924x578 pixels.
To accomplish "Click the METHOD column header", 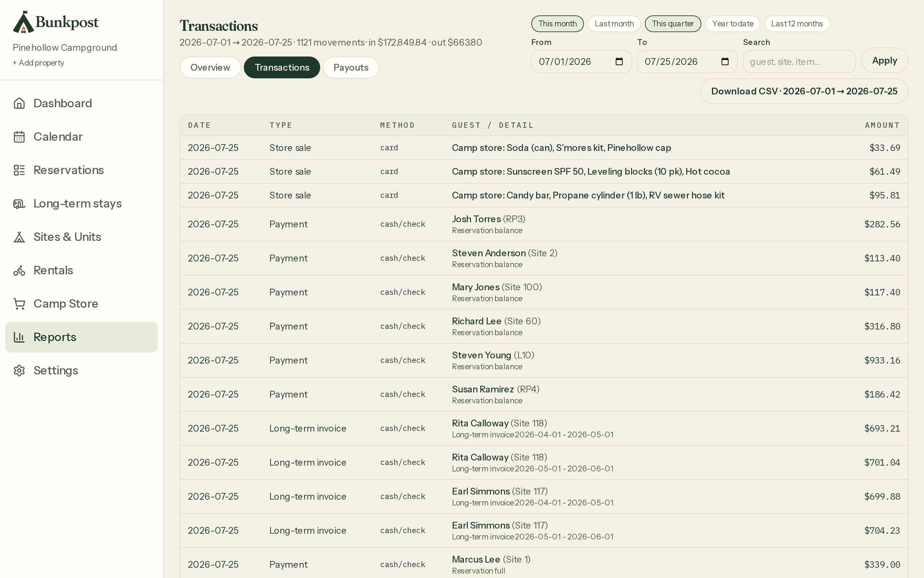I will tap(397, 125).
